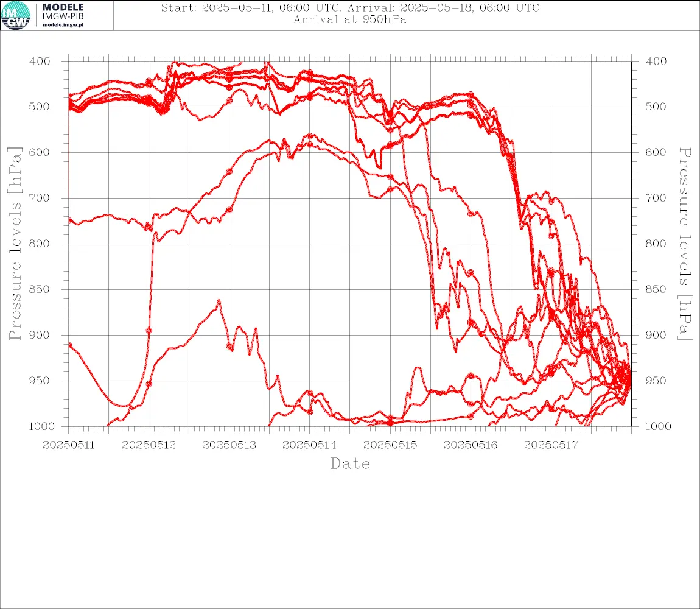This screenshot has width=700, height=609.
Task: Click the left axis 800 label
Action: [40, 244]
